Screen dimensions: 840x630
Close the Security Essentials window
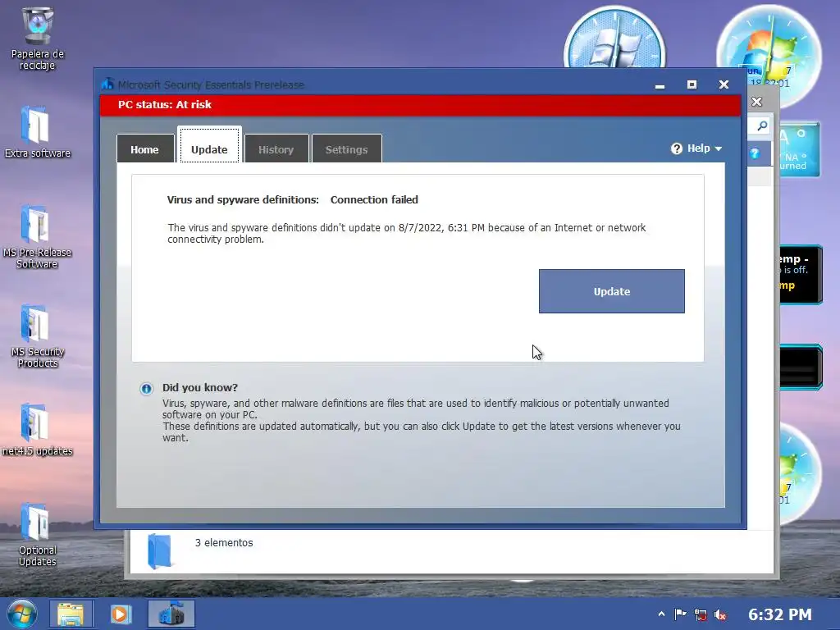point(724,84)
